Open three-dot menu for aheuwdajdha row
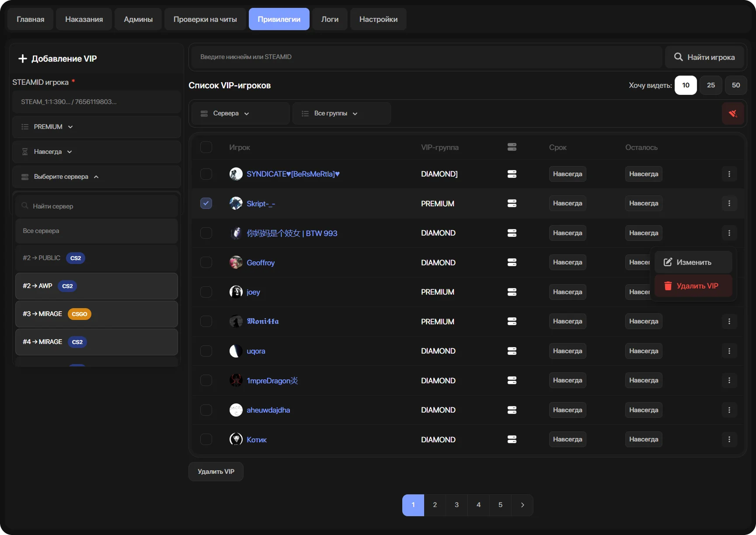The width and height of the screenshot is (756, 535). click(729, 410)
